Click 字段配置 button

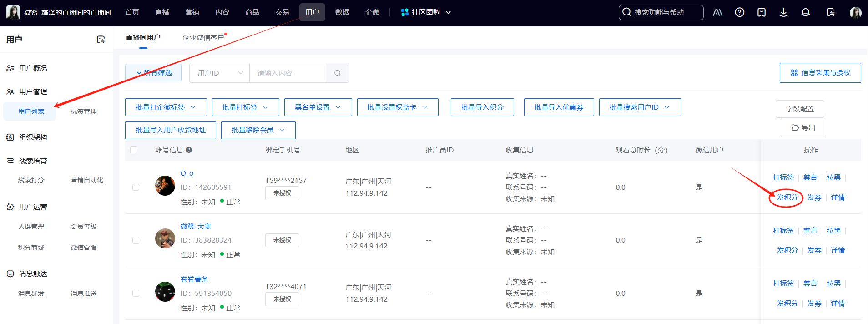[x=800, y=109]
